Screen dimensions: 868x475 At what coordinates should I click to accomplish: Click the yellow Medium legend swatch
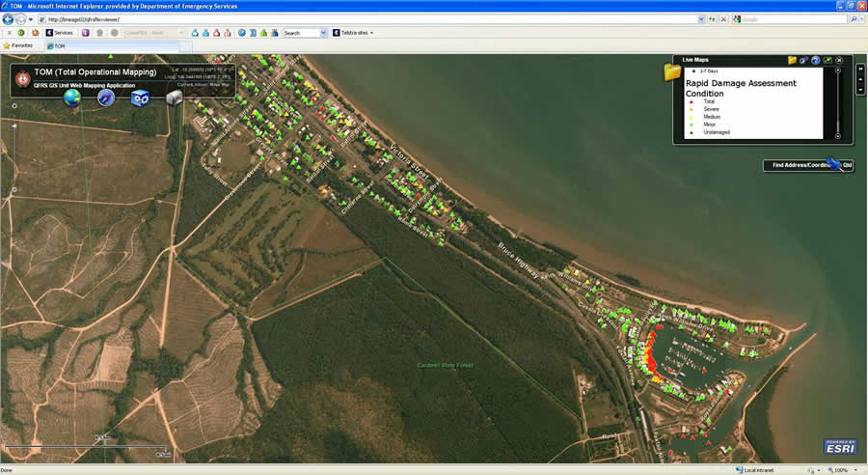tap(691, 117)
